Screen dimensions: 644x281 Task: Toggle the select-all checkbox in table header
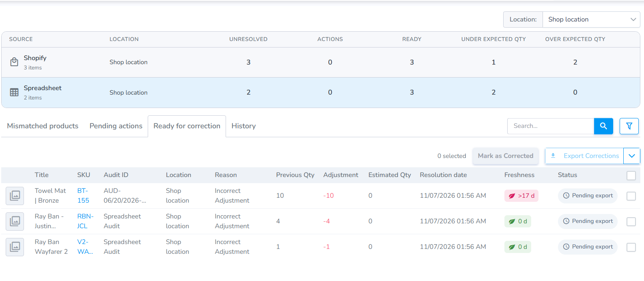pos(631,175)
